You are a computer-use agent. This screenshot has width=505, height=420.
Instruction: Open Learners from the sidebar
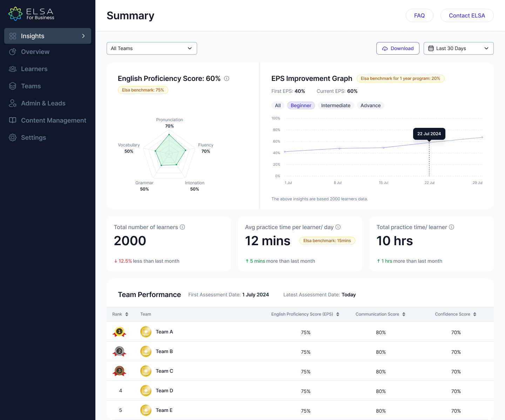(x=34, y=69)
